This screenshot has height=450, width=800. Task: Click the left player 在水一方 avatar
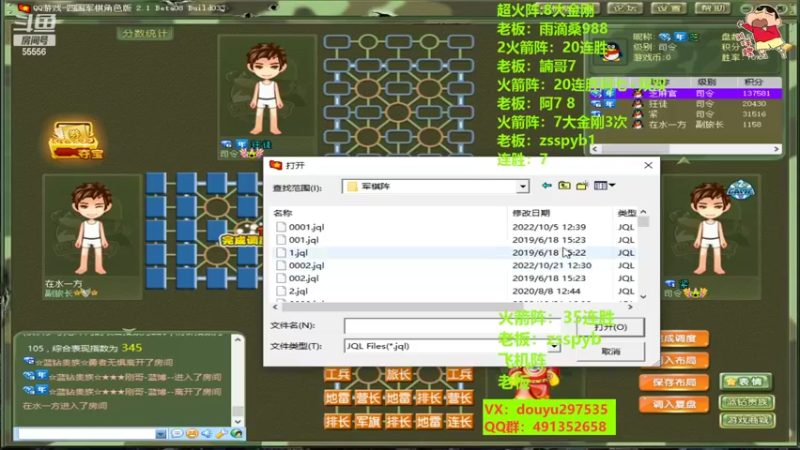92,228
